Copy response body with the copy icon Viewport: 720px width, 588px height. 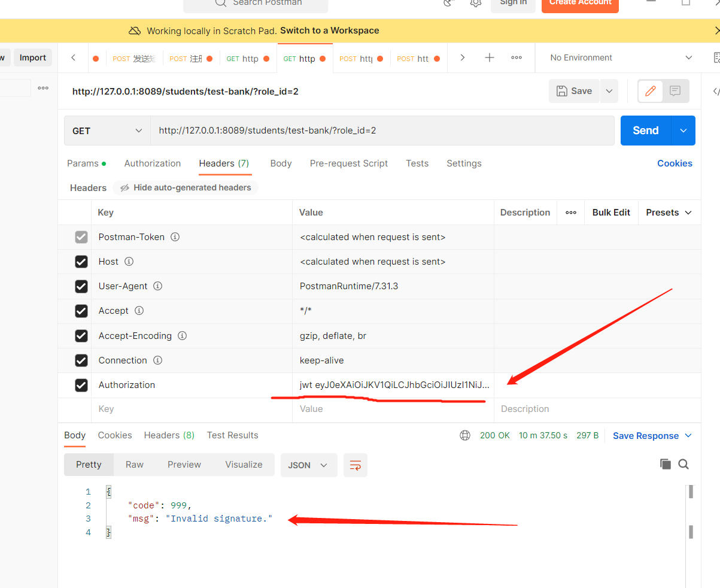pyautogui.click(x=666, y=464)
